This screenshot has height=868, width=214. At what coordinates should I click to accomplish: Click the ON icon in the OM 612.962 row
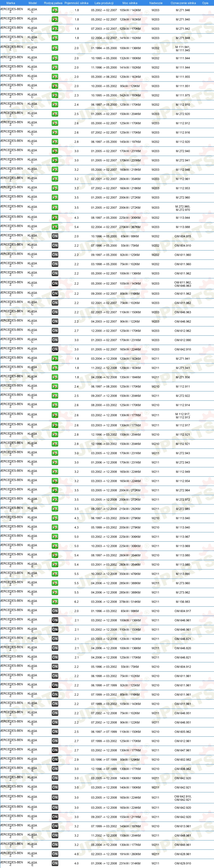click(x=55, y=331)
